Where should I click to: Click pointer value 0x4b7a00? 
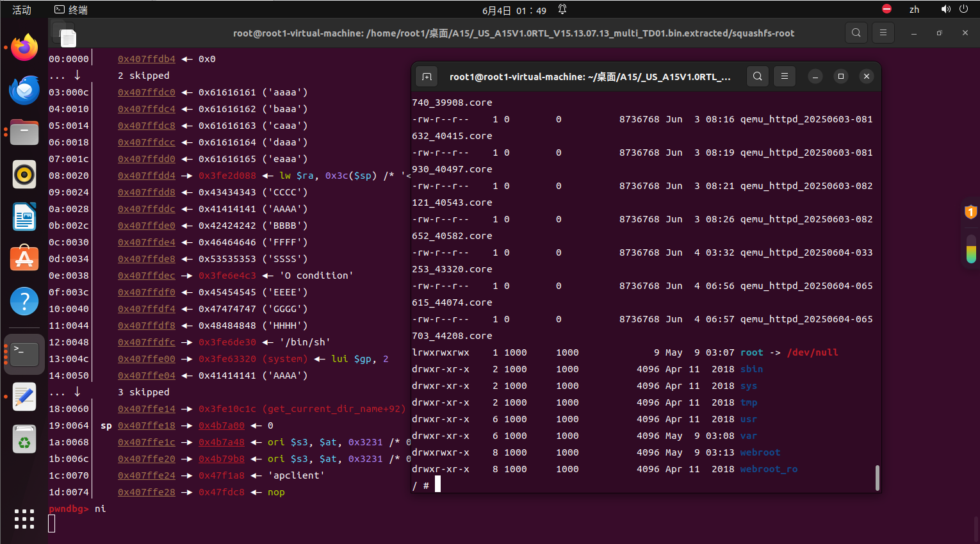point(222,425)
